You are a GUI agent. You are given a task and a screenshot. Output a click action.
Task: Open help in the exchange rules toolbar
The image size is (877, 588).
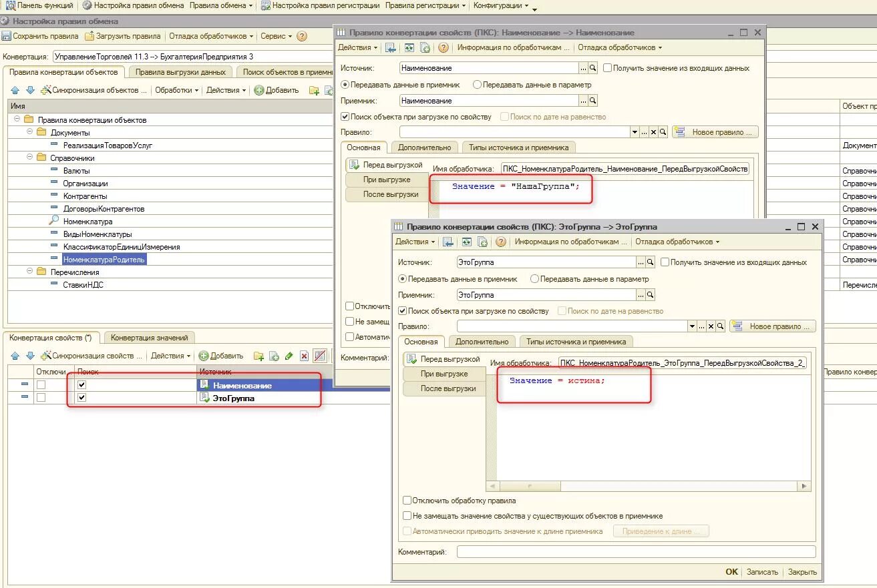(x=302, y=36)
